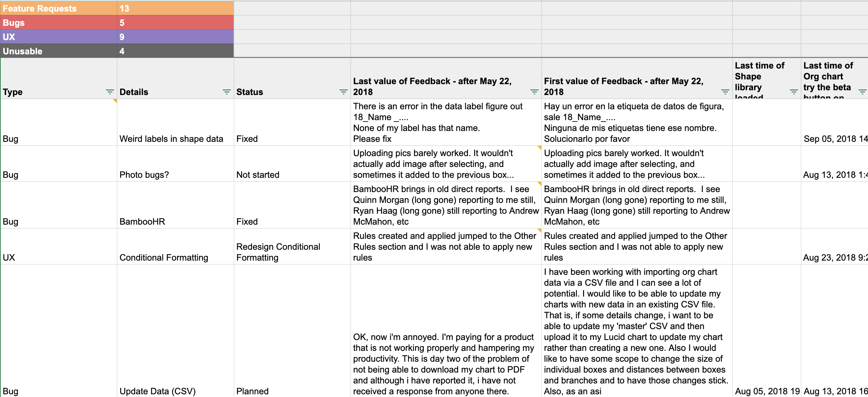Select the 'Update Data (CSV)' cell
Image resolution: width=868 pixels, height=397 pixels.
158,391
